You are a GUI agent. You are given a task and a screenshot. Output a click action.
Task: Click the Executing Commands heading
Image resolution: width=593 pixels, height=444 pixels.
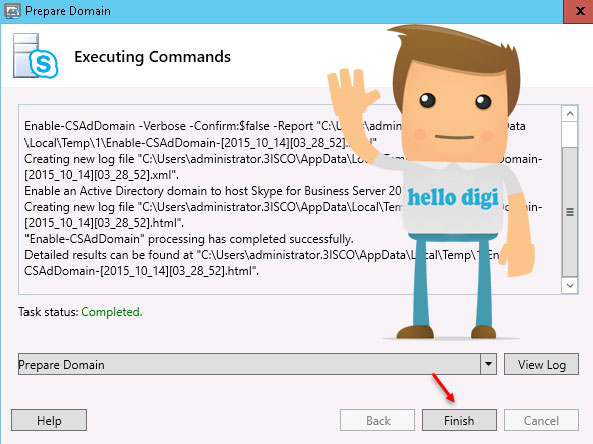[x=152, y=57]
